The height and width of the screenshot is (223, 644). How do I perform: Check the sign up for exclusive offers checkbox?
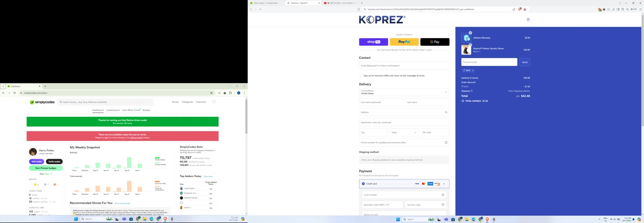coord(361,76)
